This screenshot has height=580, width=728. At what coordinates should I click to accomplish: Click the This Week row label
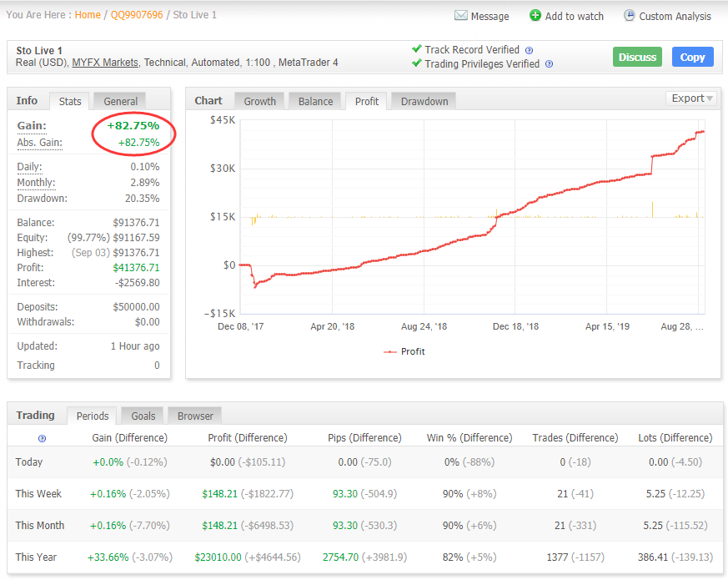point(38,493)
